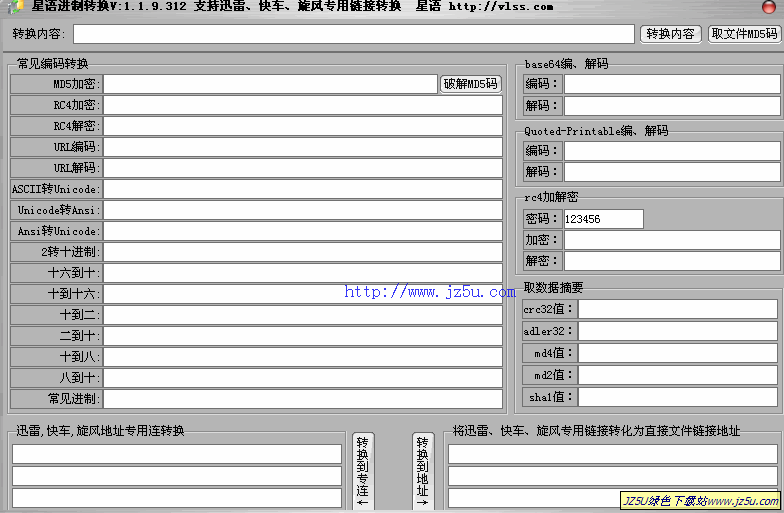Click second field under 迅雷,快车,旋风地址专用连转换
The height and width of the screenshot is (513, 784).
coord(177,476)
